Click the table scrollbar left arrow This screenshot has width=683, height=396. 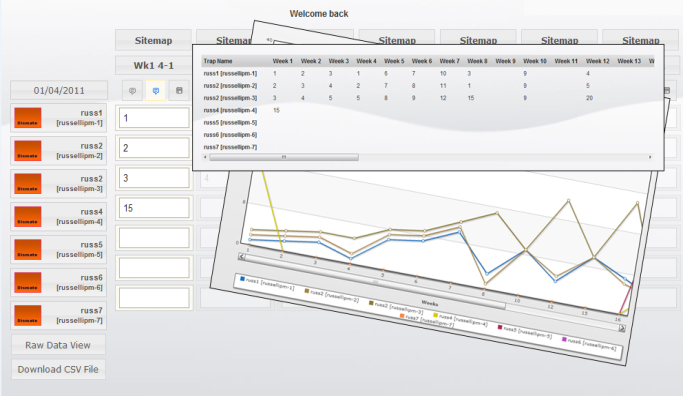(x=206, y=157)
